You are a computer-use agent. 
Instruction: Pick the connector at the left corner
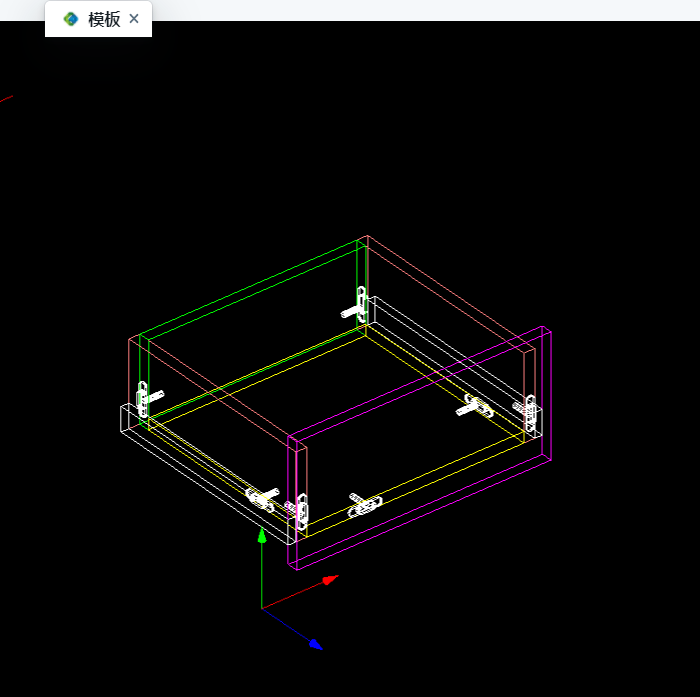143,398
